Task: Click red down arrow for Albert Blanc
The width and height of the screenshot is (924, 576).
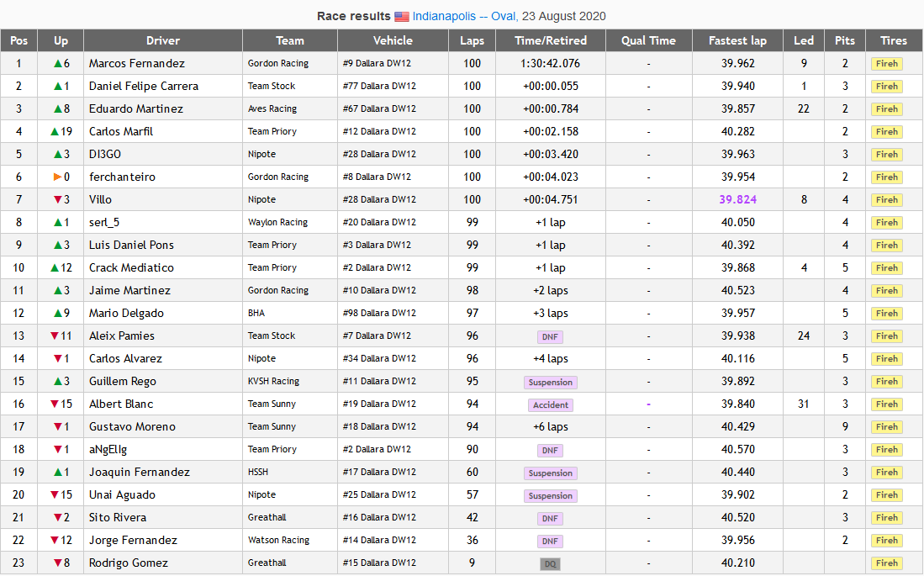Action: pos(54,404)
